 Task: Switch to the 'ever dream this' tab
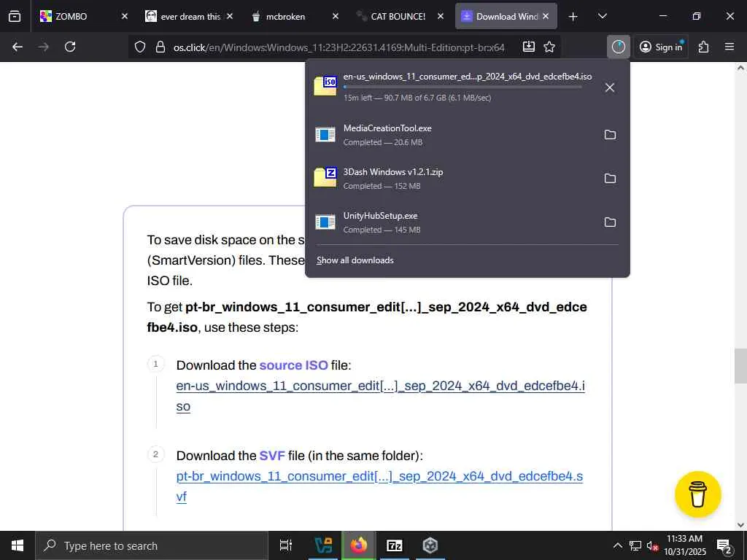click(x=190, y=16)
